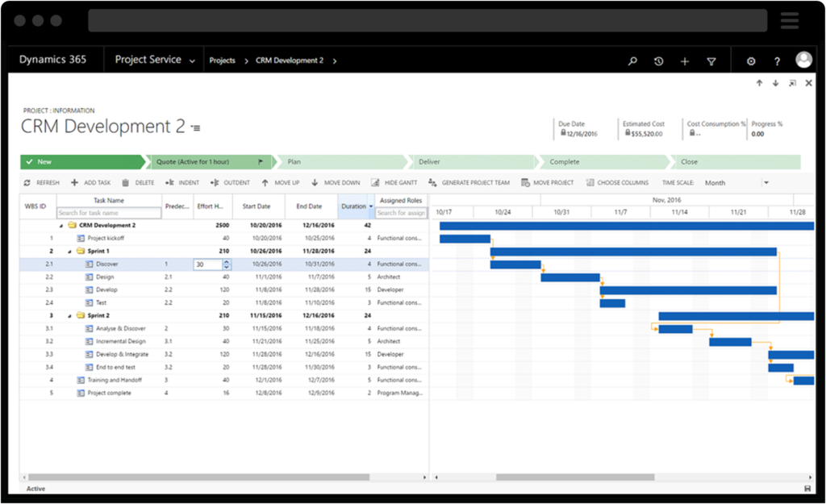The height and width of the screenshot is (504, 826).
Task: Click Indent in task toolbar
Action: 182,183
